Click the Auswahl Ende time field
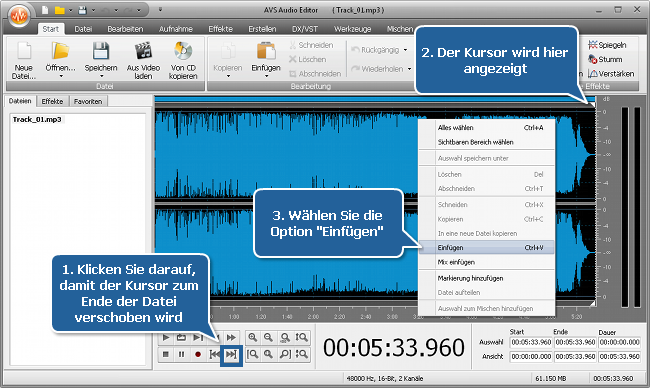Image resolution: width=650 pixels, height=388 pixels. [x=575, y=342]
